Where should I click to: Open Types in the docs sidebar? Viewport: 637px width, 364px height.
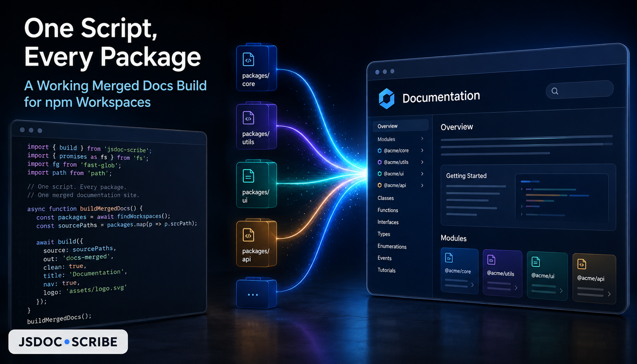[384, 234]
